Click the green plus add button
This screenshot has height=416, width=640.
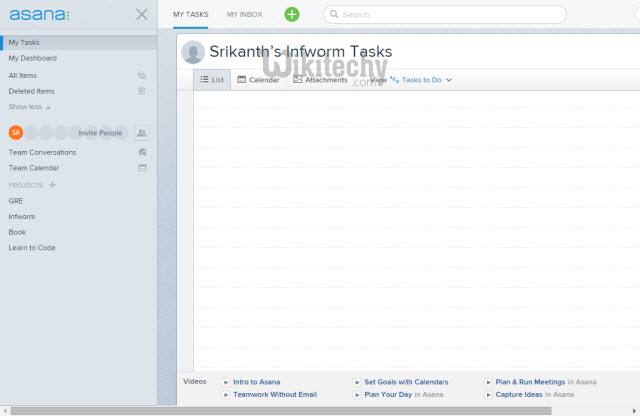[x=291, y=15]
